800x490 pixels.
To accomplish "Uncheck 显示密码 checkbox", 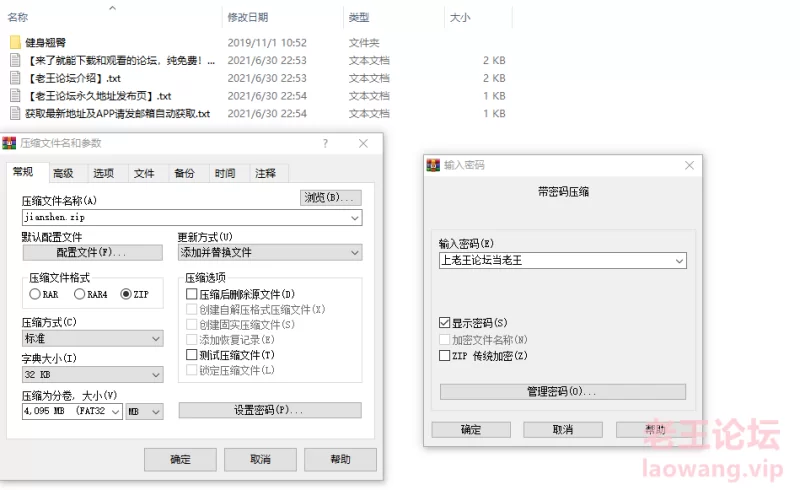I will pos(444,323).
